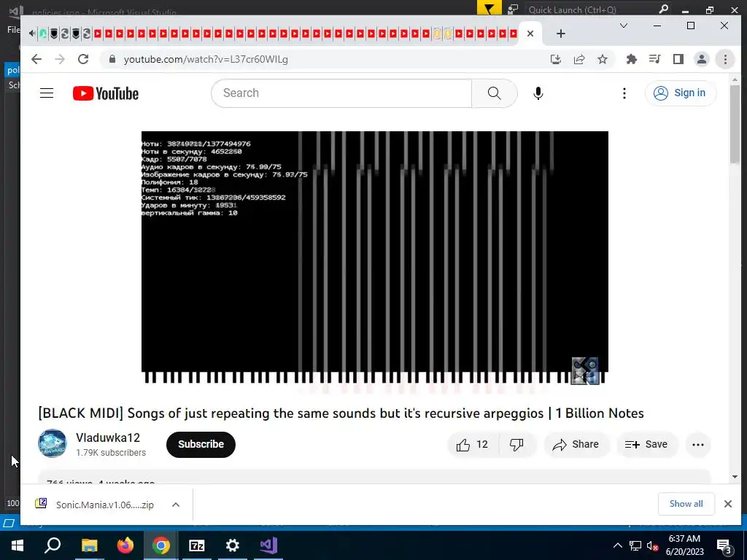Screen dimensions: 747x560
Task: Reload the YouTube page
Action: (x=83, y=59)
